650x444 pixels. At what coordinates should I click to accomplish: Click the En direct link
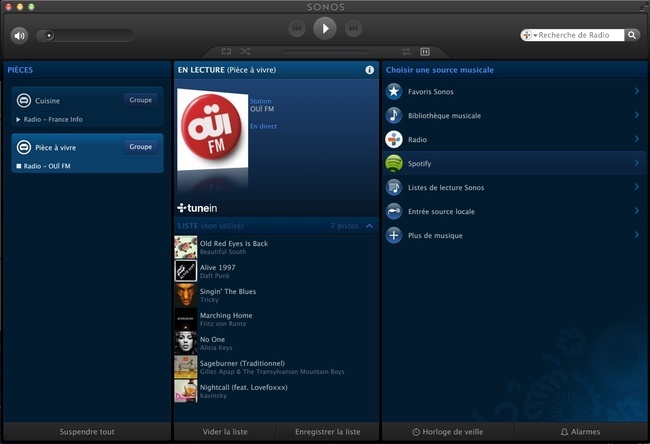pyautogui.click(x=263, y=126)
